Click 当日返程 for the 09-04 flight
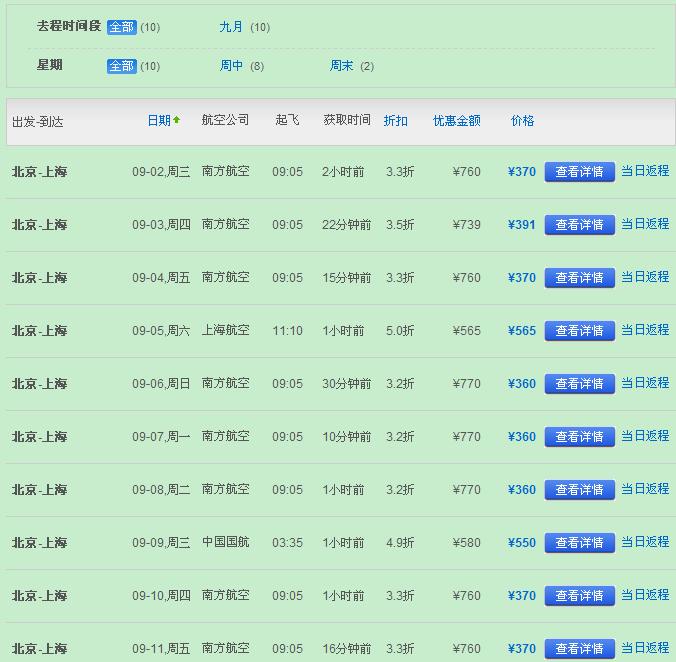This screenshot has height=662, width=676. point(645,277)
